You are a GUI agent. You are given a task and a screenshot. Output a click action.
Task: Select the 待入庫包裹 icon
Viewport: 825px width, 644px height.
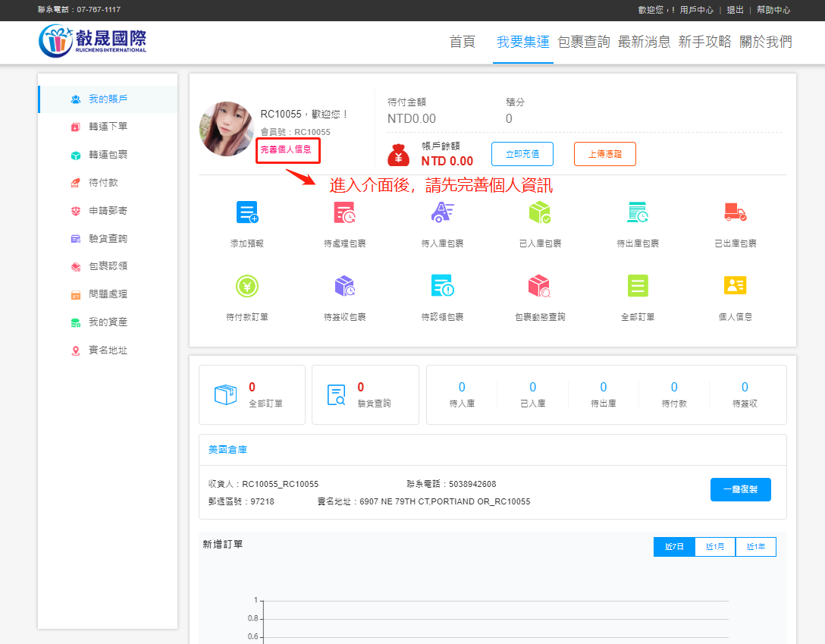point(442,213)
